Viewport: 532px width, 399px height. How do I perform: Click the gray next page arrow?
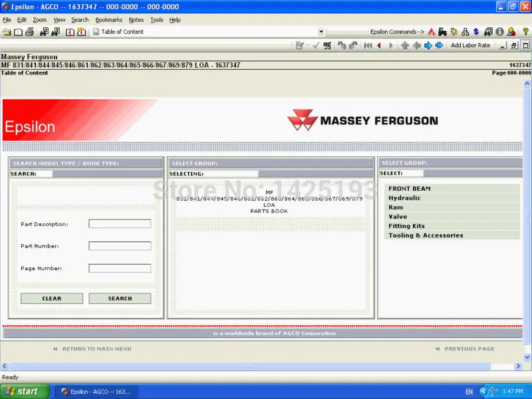[390, 45]
